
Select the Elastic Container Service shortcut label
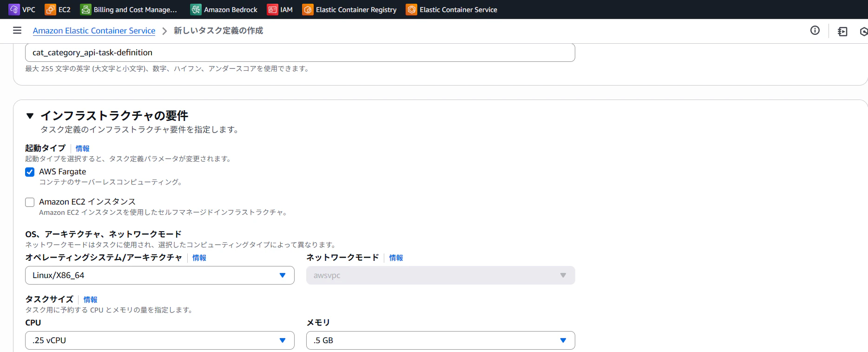coord(458,10)
